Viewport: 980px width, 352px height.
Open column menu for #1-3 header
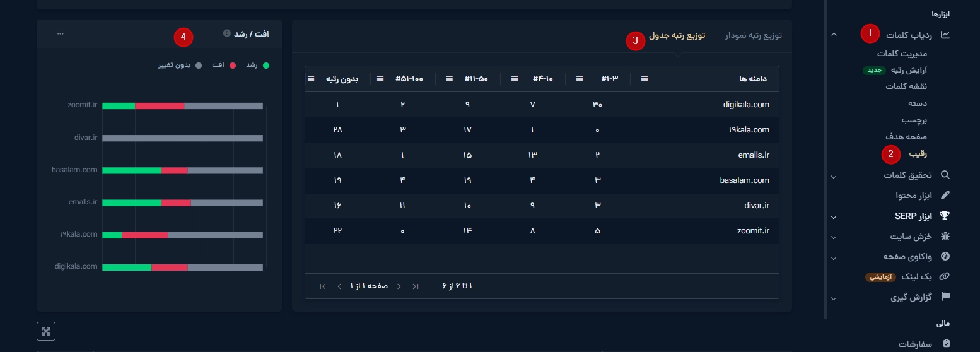(x=579, y=79)
